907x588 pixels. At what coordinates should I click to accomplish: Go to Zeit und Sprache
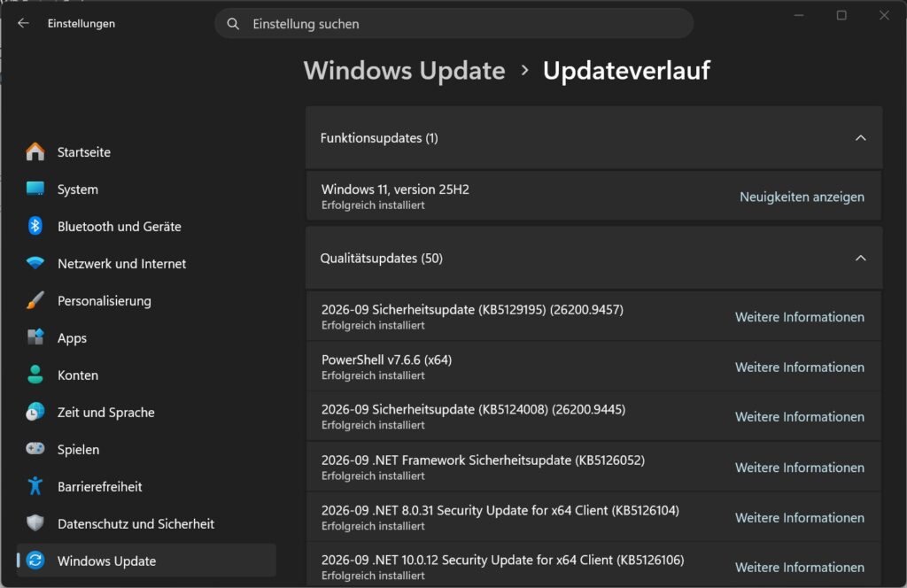coord(146,413)
